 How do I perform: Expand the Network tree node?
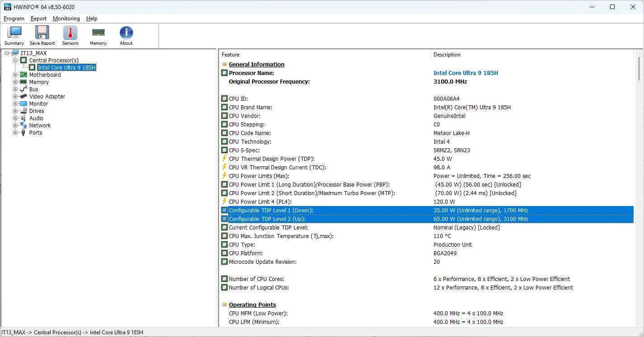click(15, 126)
